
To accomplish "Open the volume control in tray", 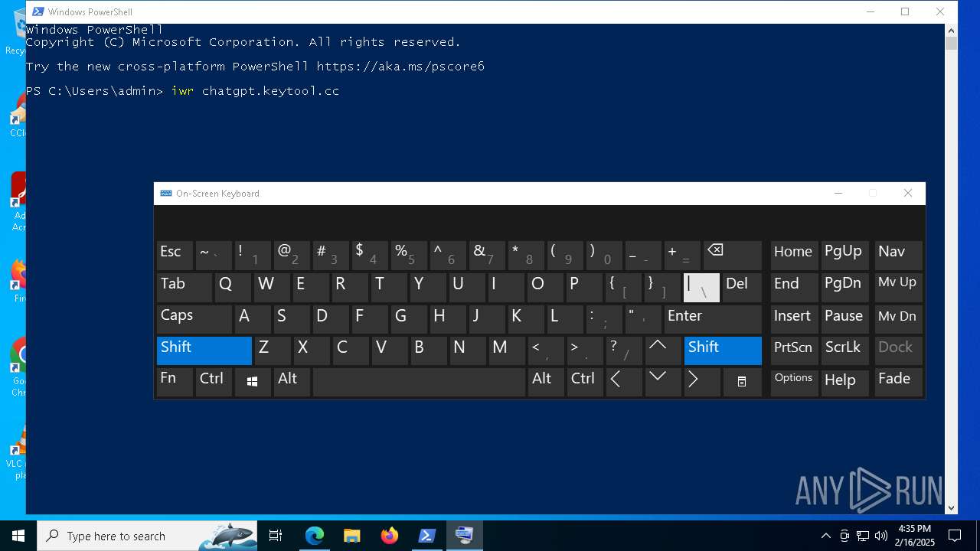I will (x=881, y=536).
